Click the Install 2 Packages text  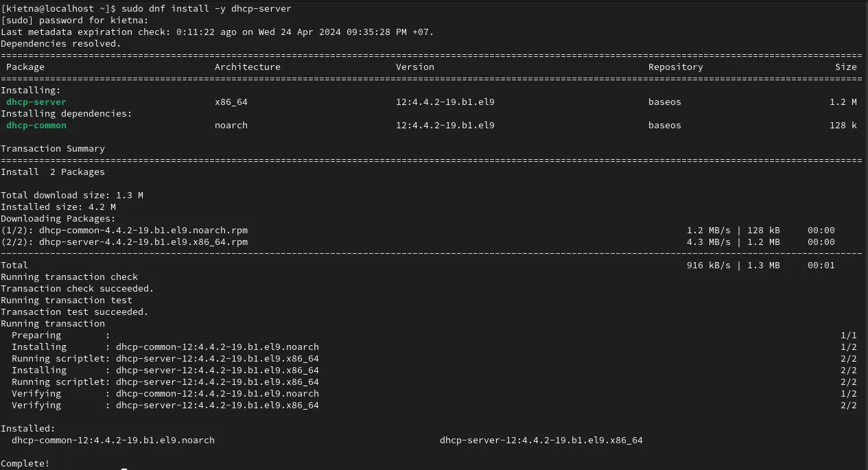[x=53, y=172]
